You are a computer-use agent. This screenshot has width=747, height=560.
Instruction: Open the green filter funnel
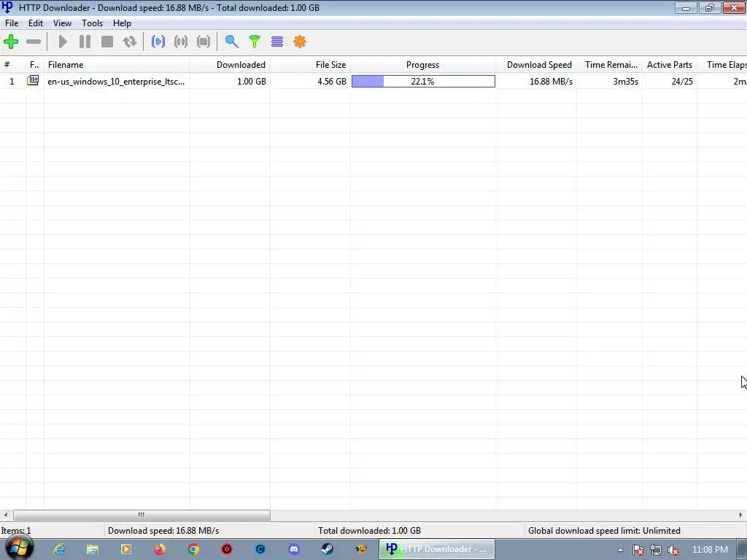(x=255, y=42)
